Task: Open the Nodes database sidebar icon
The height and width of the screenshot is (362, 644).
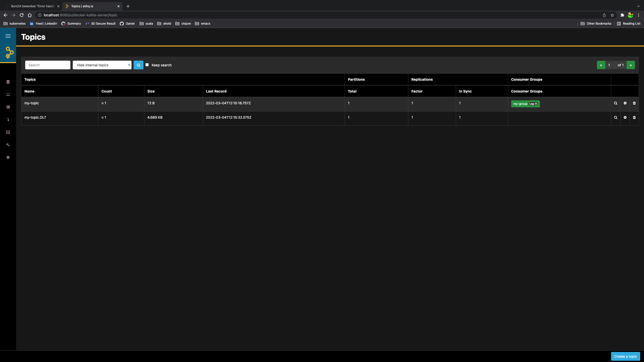Action: [x=8, y=82]
